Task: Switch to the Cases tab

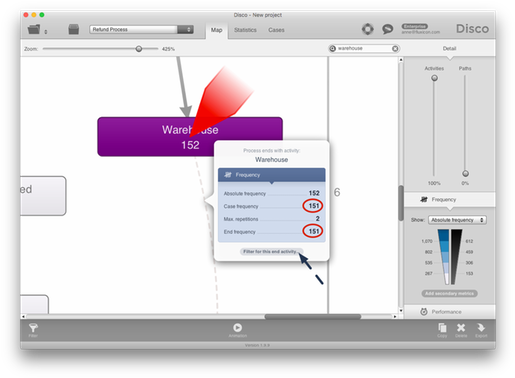Action: tap(276, 30)
